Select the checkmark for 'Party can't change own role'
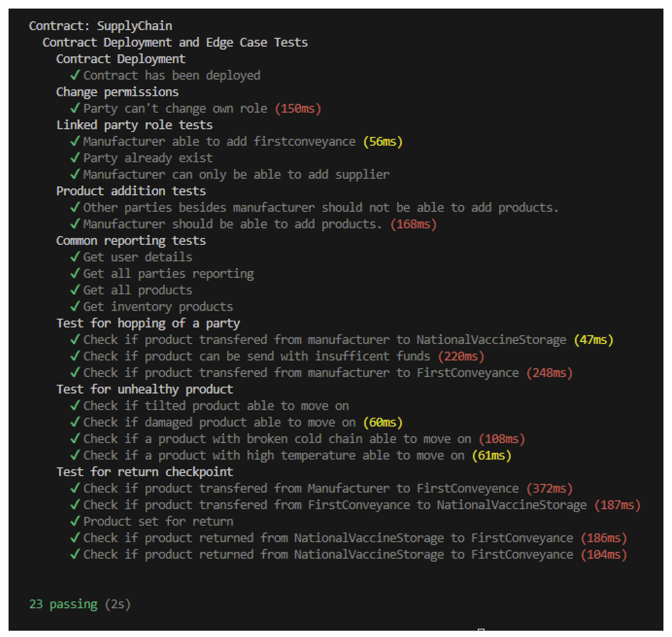 (75, 108)
